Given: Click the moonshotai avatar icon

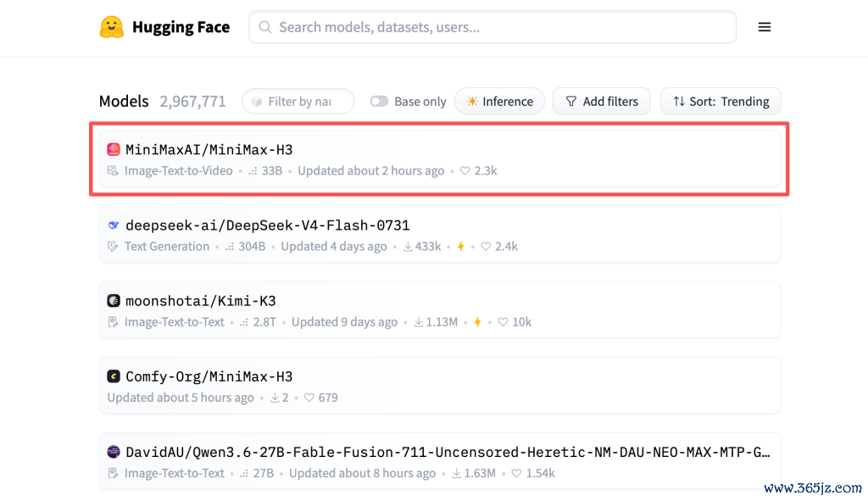Looking at the screenshot, I should pyautogui.click(x=114, y=301).
